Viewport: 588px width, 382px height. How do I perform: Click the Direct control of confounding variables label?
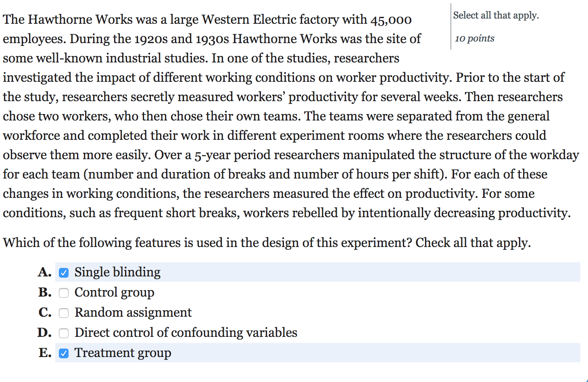click(x=186, y=333)
